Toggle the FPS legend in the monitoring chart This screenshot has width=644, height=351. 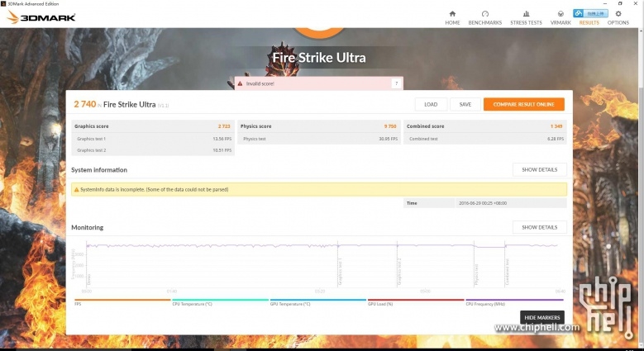pyautogui.click(x=122, y=301)
